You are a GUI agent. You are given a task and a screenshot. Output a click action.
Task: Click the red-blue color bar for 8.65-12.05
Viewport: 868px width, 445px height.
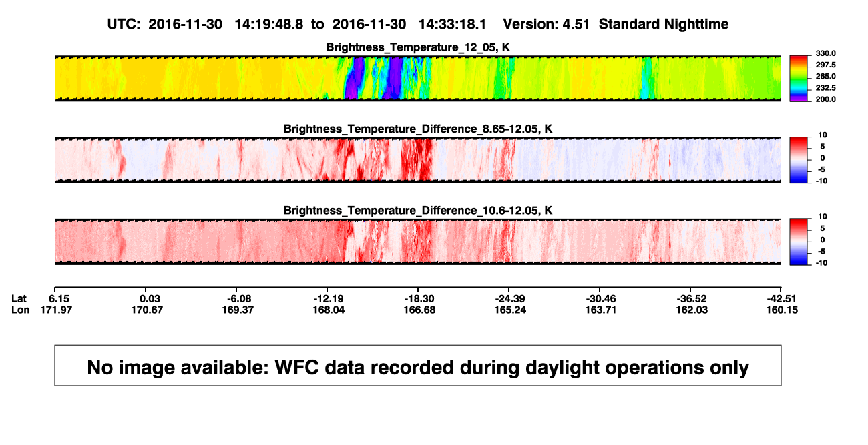[799, 160]
